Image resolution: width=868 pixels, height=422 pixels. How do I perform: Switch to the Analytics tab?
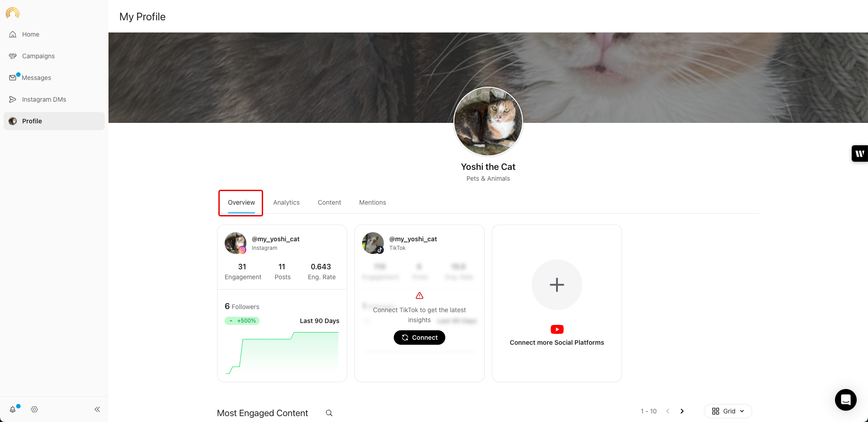[286, 202]
